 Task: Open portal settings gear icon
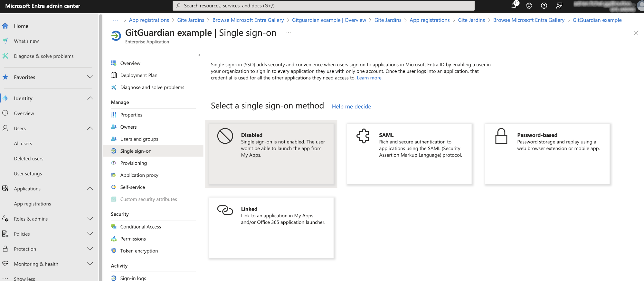(529, 5)
